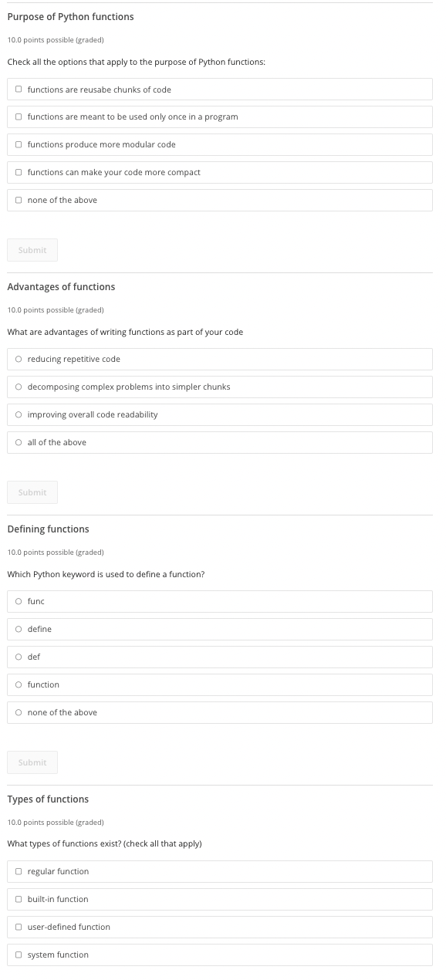Viewport: 446px width, 980px height.
Task: Check the "regular function" option
Action: click(19, 871)
